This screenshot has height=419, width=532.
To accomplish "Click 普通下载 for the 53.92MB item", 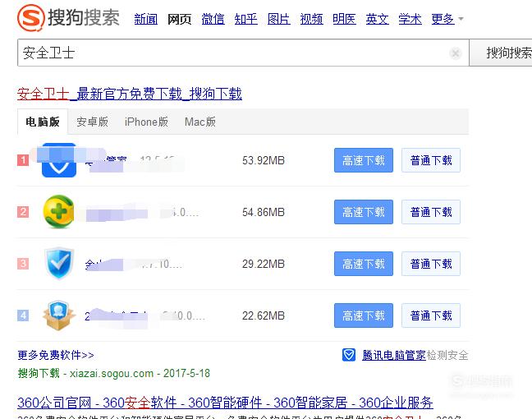I will pos(431,160).
